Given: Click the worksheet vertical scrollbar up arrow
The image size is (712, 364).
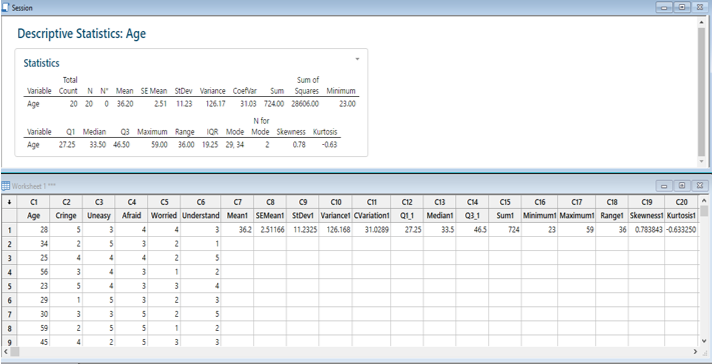Looking at the screenshot, I should pyautogui.click(x=704, y=201).
